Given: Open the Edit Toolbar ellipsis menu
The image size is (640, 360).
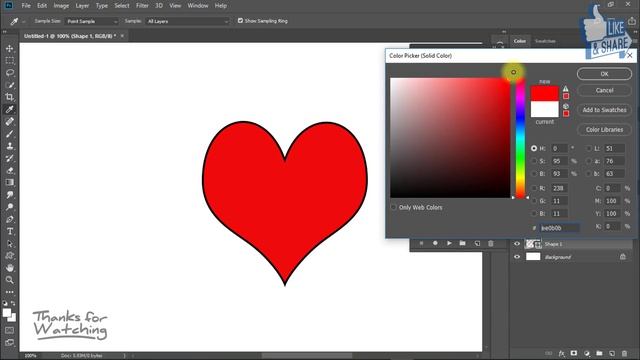Looking at the screenshot, I should click(x=9, y=292).
